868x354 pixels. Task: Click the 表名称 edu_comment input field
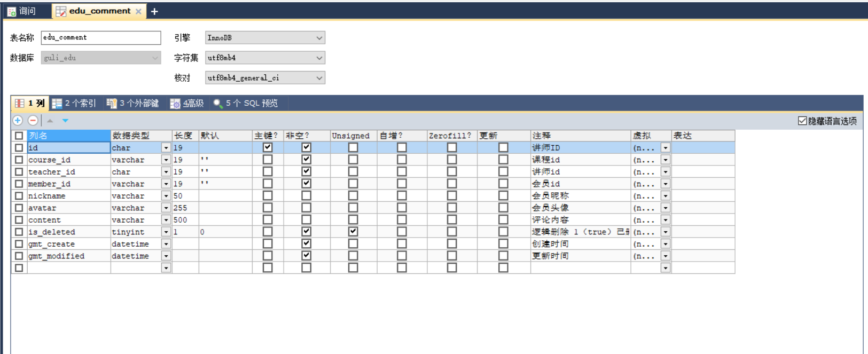[101, 37]
